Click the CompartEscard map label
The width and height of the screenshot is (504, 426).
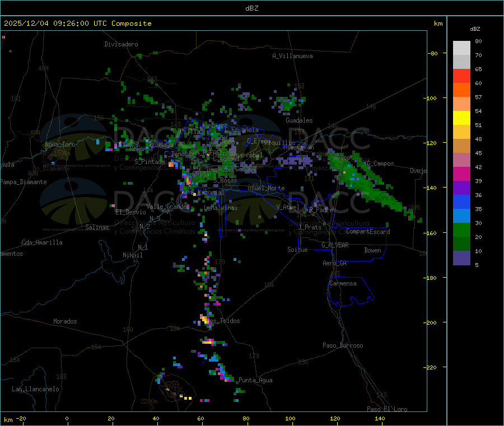click(368, 232)
